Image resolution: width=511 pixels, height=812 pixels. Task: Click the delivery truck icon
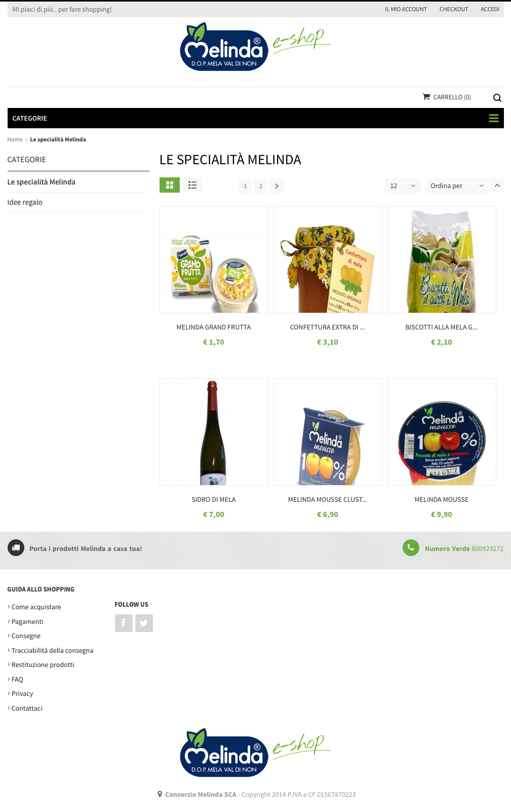point(16,547)
